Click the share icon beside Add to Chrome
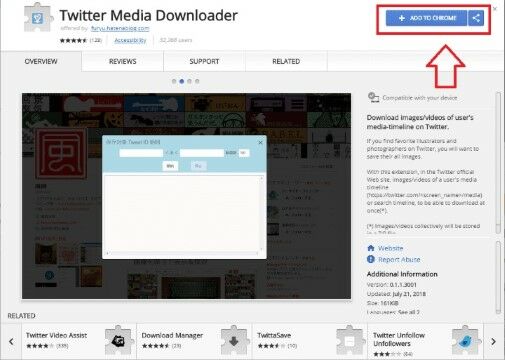The width and height of the screenshot is (505, 360). coord(476,18)
